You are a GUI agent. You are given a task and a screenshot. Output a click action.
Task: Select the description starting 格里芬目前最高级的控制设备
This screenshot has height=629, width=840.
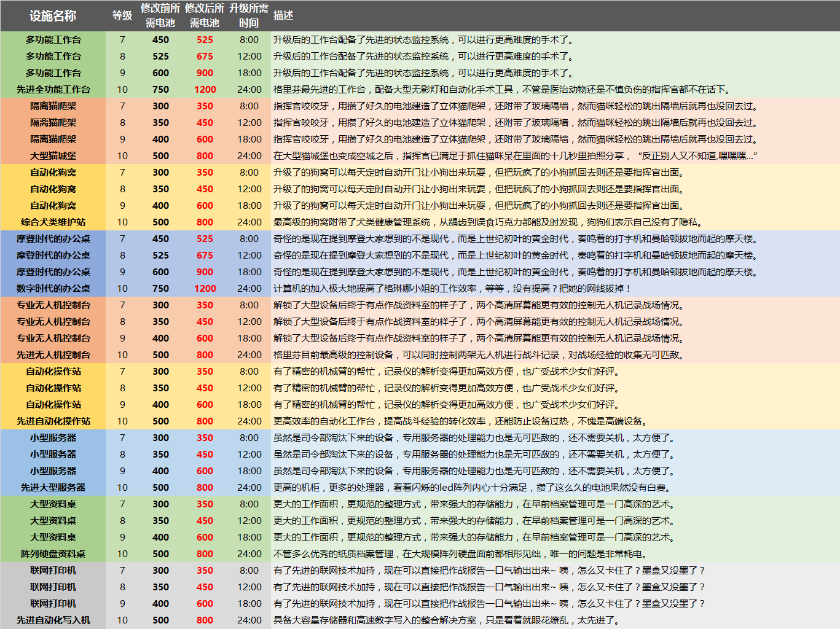point(479,355)
